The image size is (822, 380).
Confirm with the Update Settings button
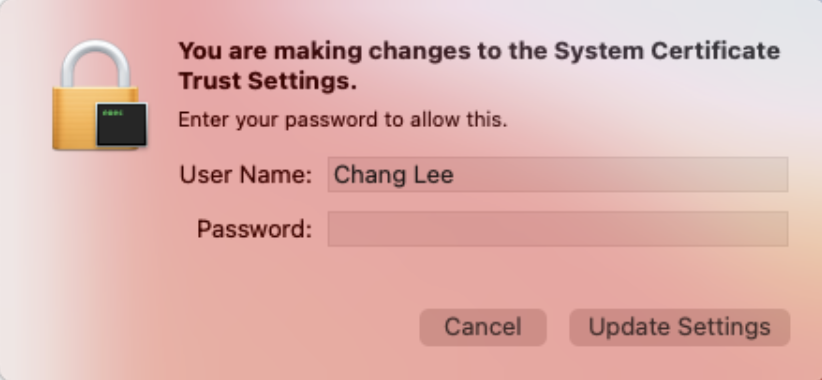coord(679,327)
